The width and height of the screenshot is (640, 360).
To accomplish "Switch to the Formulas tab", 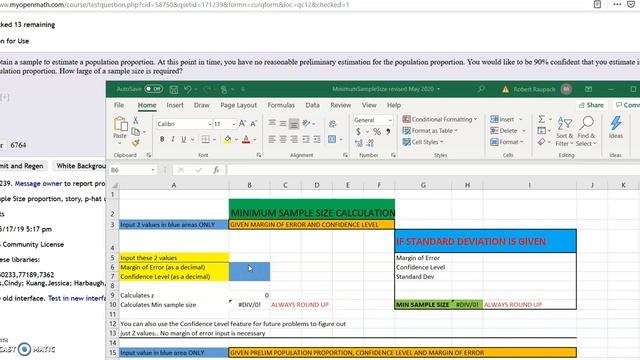I will pos(281,105).
